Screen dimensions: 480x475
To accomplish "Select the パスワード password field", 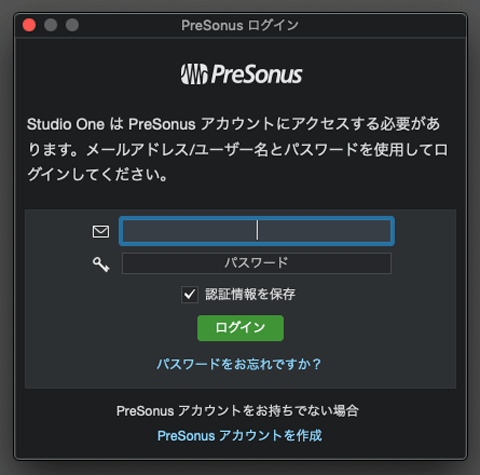I will [257, 263].
